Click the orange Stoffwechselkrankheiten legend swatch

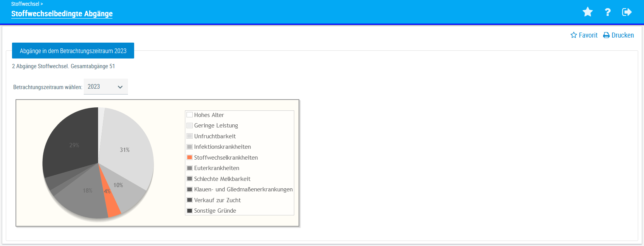coord(190,157)
